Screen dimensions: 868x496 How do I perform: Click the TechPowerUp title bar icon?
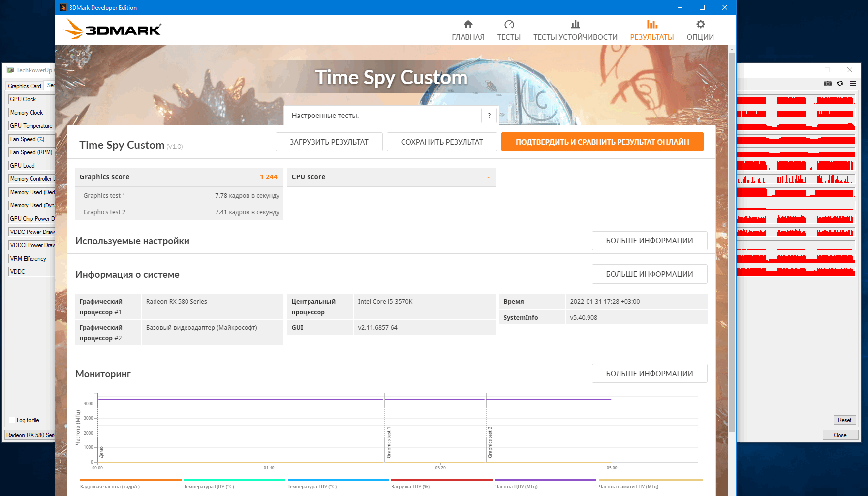pos(10,70)
